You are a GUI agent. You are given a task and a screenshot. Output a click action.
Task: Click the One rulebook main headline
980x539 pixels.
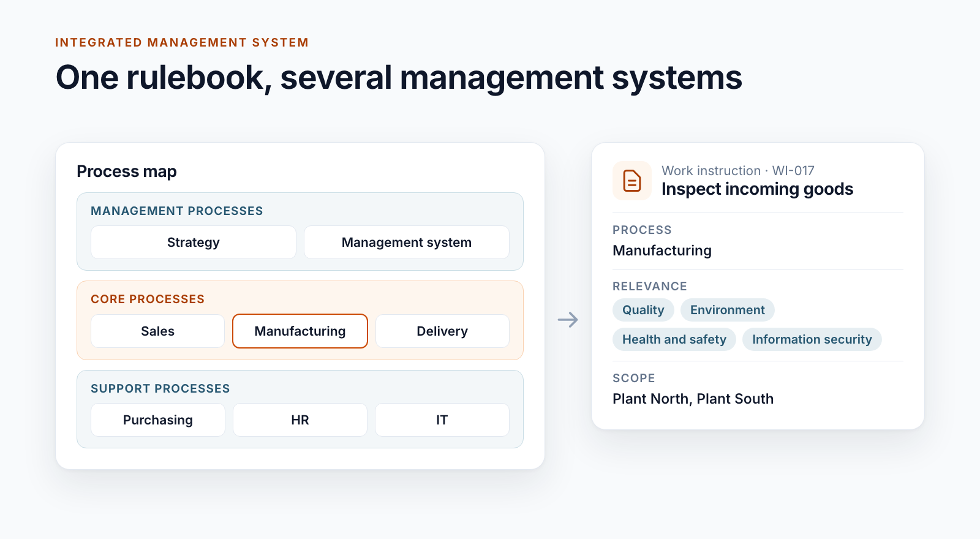[399, 78]
